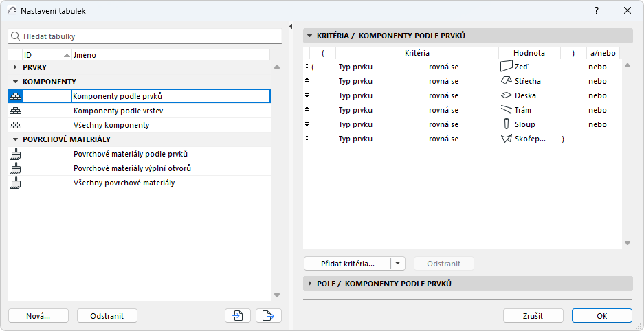Click the brick icon for Komponenty podle vrstev
The width and height of the screenshot is (644, 331).
coord(16,111)
